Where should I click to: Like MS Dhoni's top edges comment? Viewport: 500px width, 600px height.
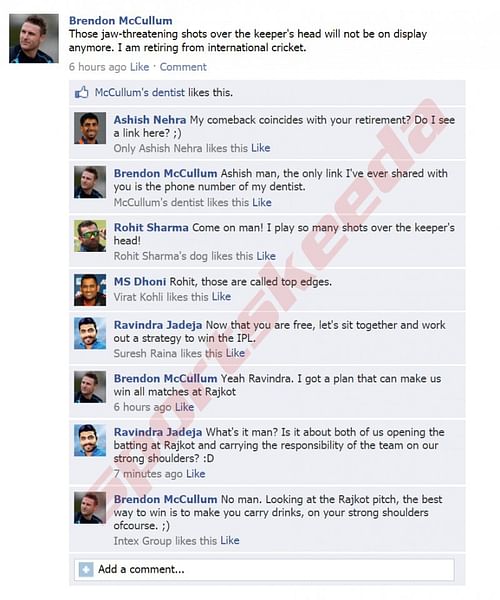click(221, 297)
